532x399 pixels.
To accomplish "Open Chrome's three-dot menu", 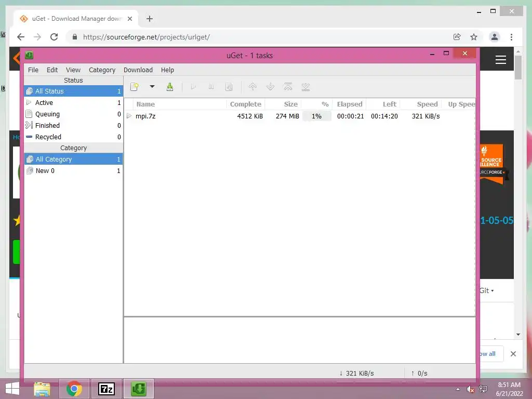I will point(511,37).
